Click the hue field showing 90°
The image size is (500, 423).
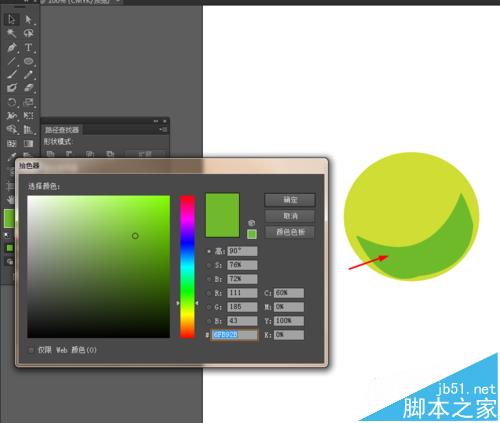242,251
